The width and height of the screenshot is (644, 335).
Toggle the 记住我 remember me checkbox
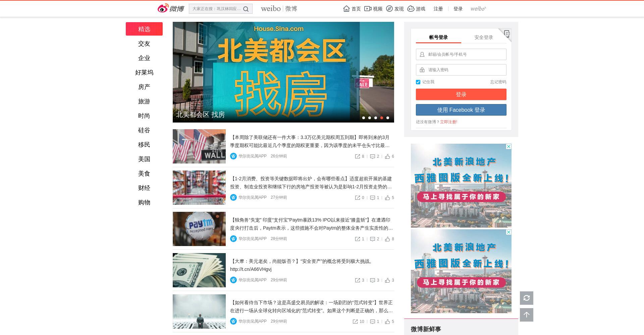[x=418, y=82]
